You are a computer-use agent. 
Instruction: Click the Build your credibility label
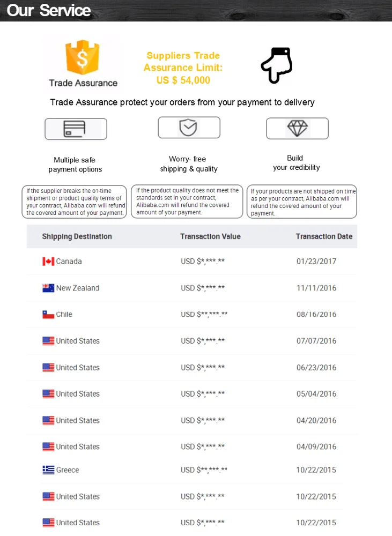pyautogui.click(x=296, y=163)
